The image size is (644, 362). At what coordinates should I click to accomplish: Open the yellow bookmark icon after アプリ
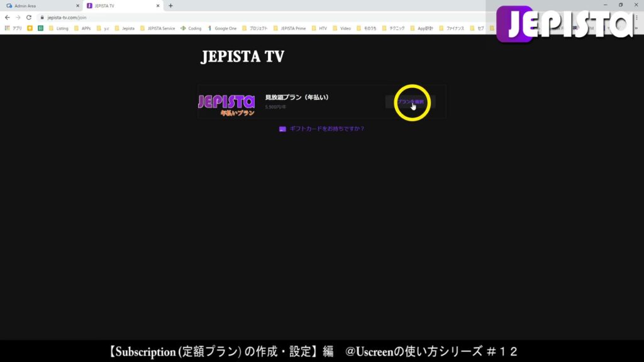(x=30, y=28)
